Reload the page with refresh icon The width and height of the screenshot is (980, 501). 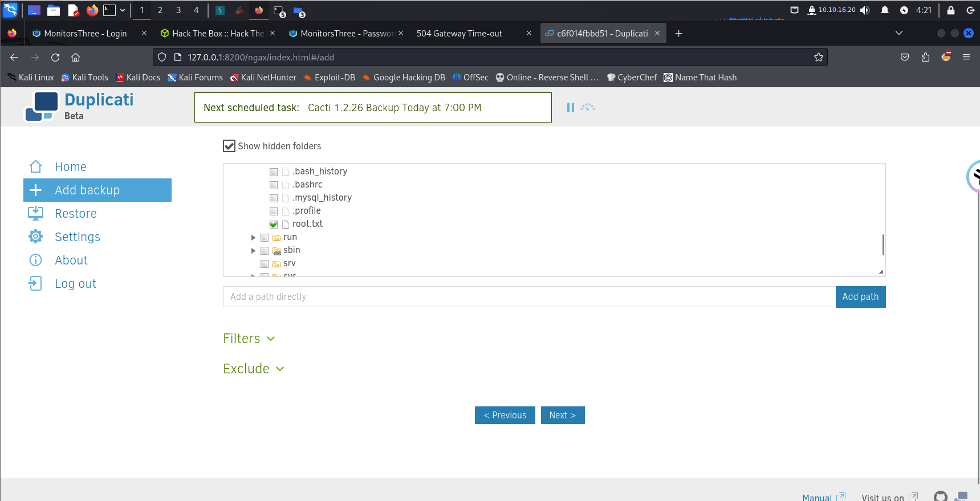[55, 57]
